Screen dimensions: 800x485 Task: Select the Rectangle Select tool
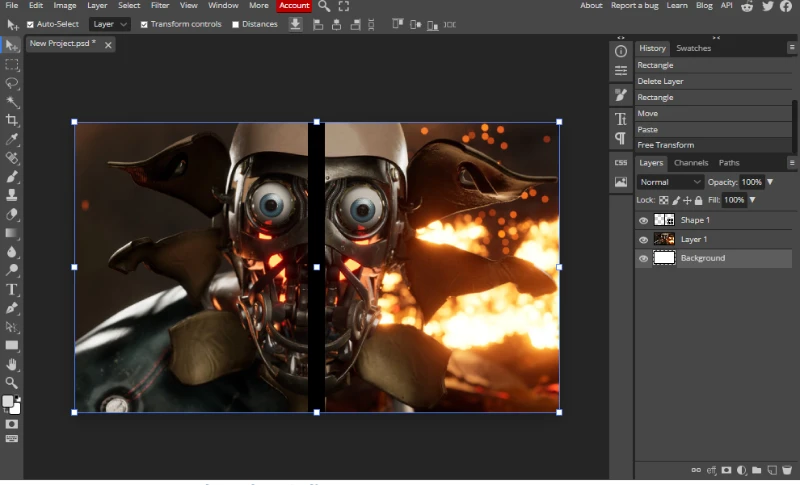(x=11, y=65)
